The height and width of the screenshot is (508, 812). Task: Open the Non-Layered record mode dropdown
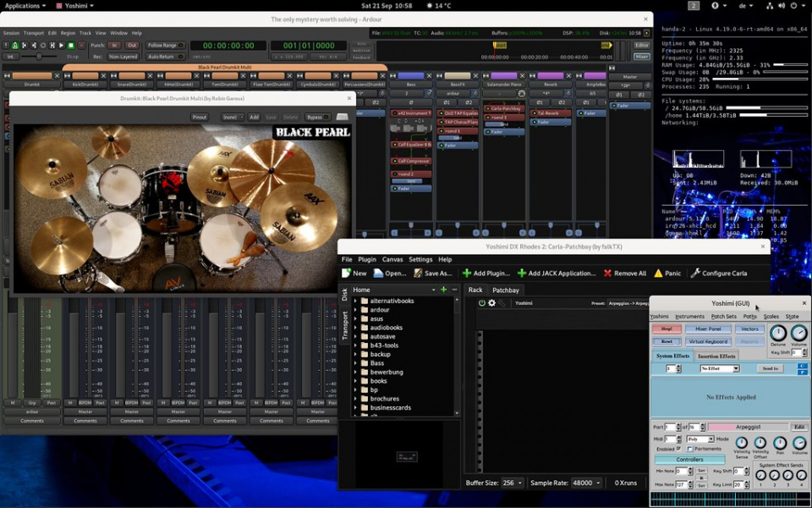click(123, 57)
